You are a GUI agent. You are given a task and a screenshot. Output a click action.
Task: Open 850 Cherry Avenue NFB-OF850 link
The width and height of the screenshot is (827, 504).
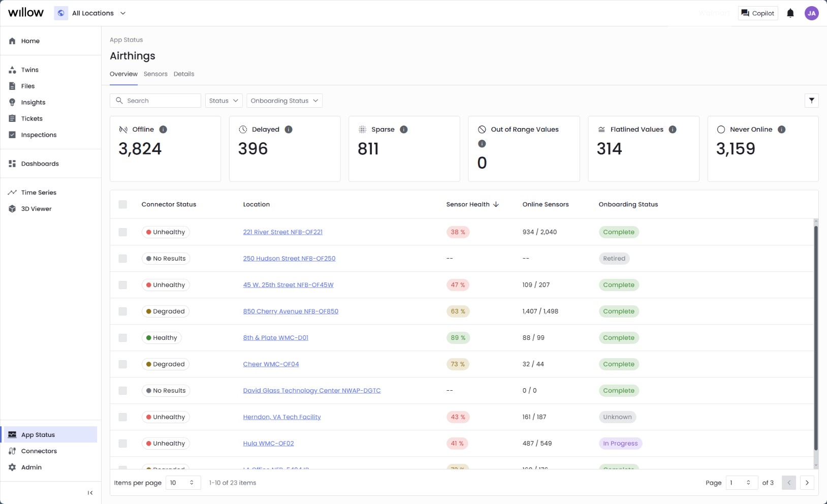(290, 311)
